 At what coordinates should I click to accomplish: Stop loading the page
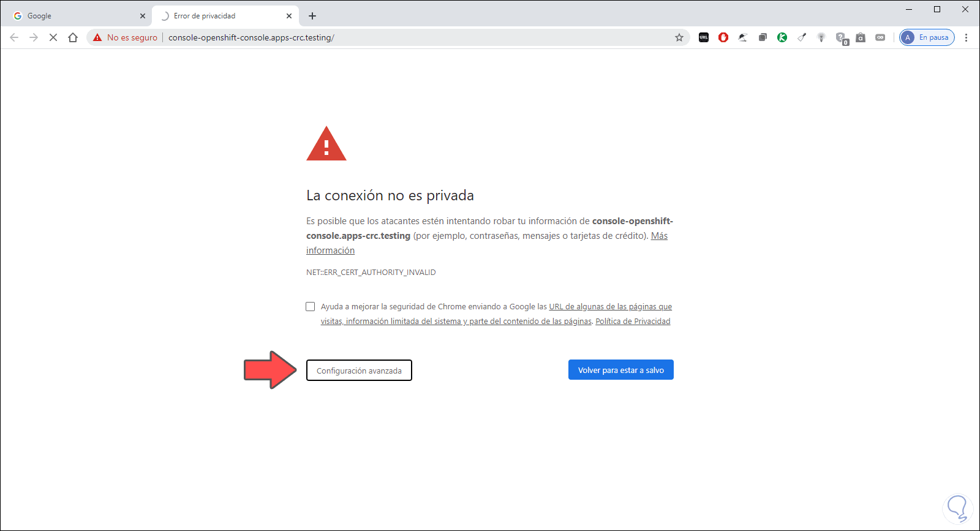53,37
